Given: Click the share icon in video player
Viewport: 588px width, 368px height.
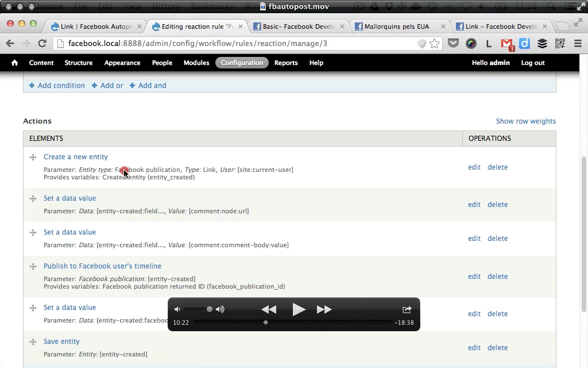Looking at the screenshot, I should point(407,309).
